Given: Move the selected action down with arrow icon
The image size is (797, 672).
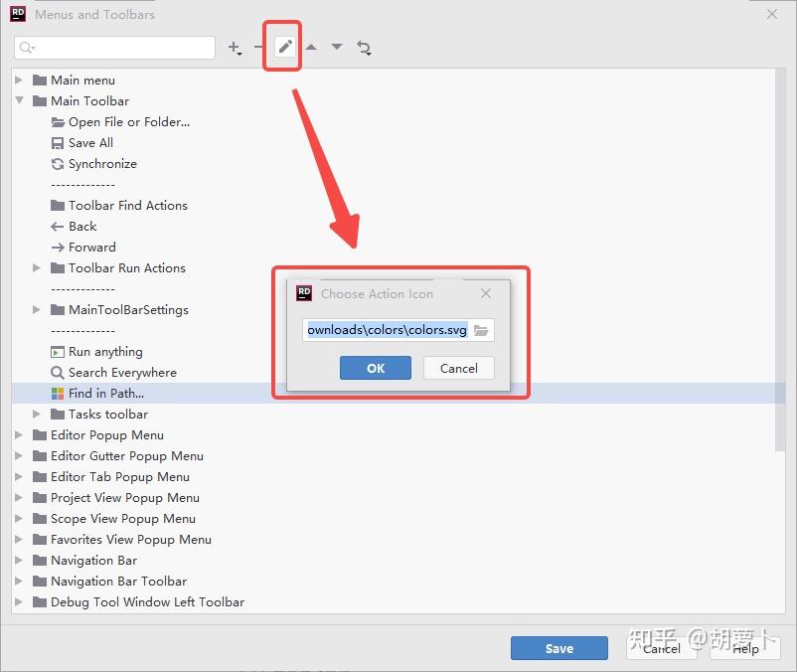Looking at the screenshot, I should pyautogui.click(x=337, y=47).
